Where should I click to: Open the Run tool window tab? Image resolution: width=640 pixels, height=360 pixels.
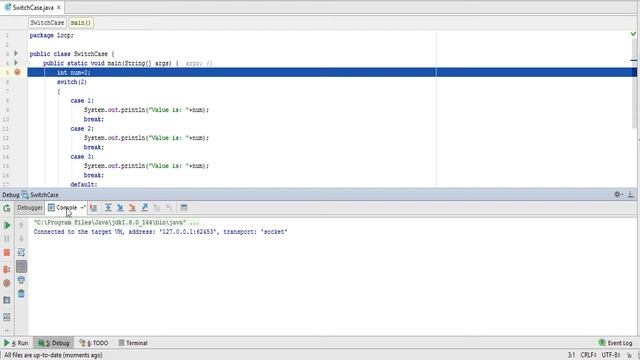point(16,343)
